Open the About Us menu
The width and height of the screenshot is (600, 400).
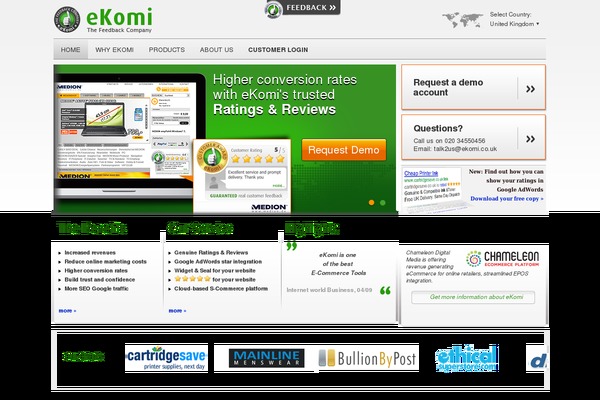point(216,50)
